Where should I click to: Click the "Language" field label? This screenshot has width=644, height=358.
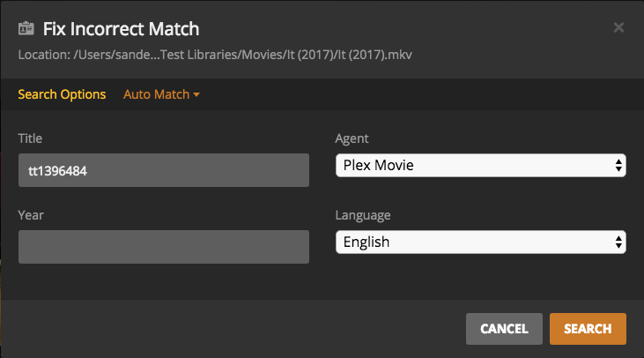(x=363, y=214)
